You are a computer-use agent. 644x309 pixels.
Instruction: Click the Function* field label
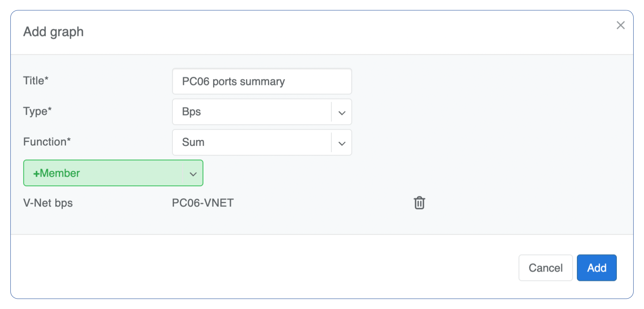pyautogui.click(x=47, y=142)
